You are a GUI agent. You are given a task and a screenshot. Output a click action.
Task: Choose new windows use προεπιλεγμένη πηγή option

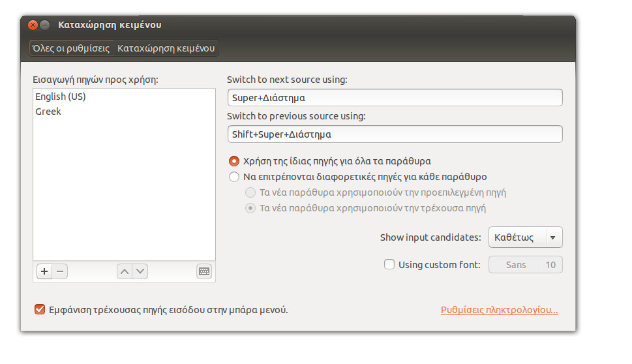pos(250,192)
